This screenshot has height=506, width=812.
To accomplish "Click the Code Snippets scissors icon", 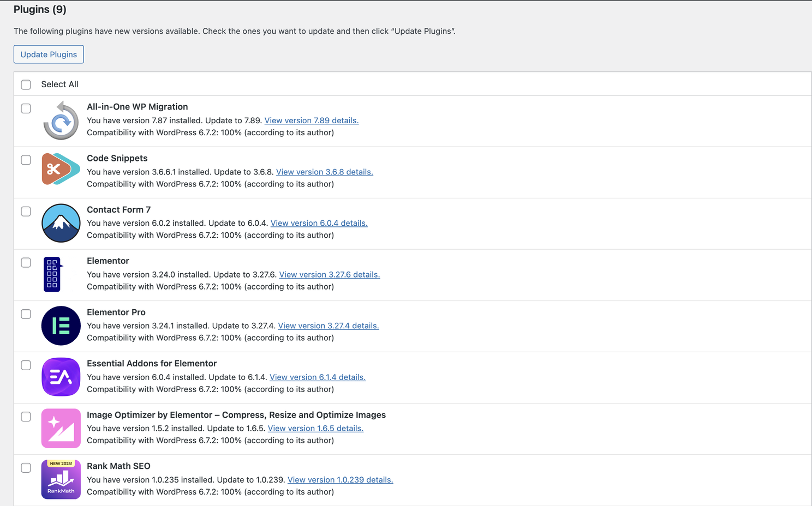I will (61, 169).
